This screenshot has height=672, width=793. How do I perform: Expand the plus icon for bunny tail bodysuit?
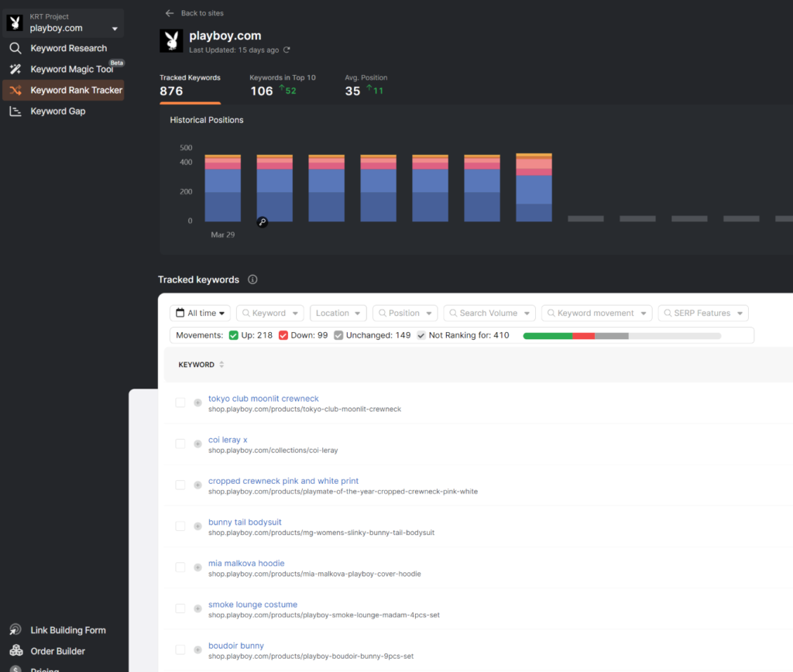197,526
